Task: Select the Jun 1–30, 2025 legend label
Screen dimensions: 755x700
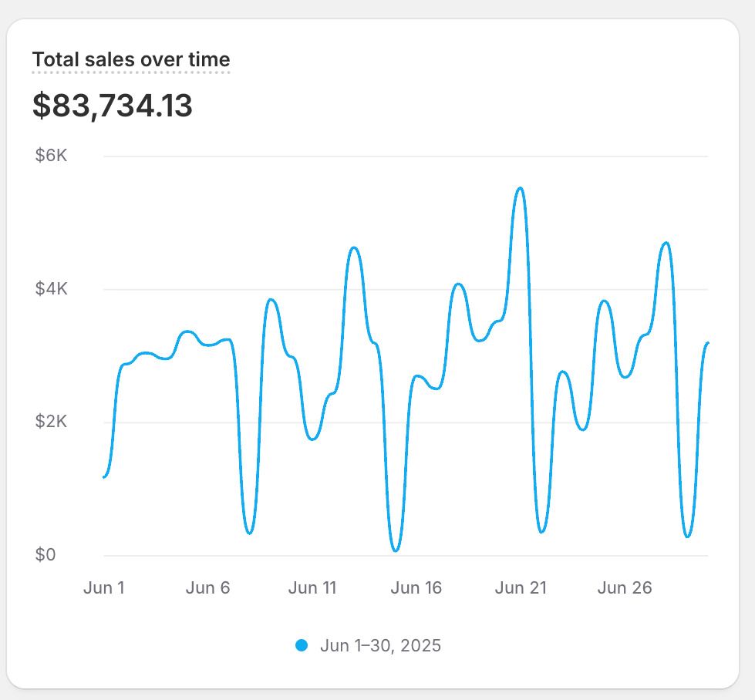Action: [380, 645]
